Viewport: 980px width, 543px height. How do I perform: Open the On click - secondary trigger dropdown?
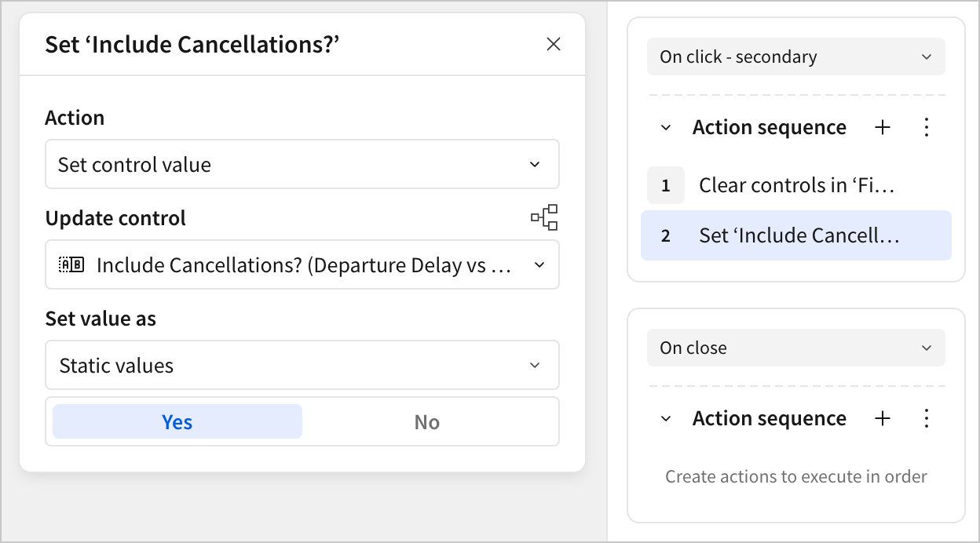pyautogui.click(x=795, y=57)
